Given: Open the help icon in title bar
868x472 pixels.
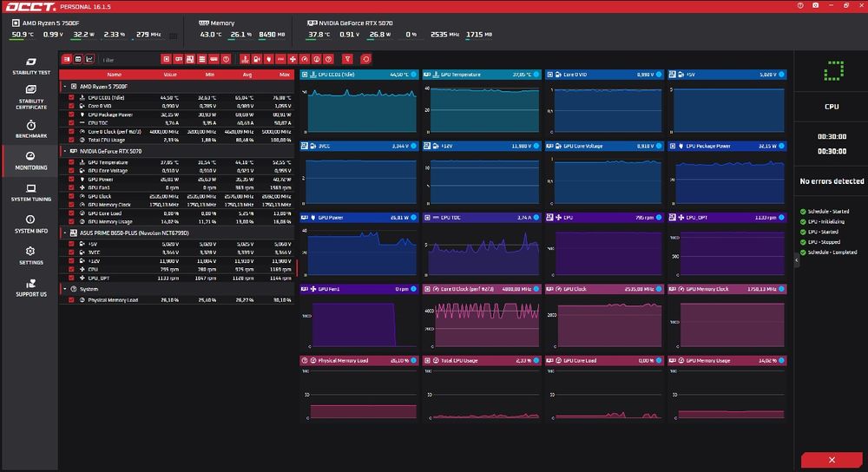Looking at the screenshot, I should [x=800, y=5].
